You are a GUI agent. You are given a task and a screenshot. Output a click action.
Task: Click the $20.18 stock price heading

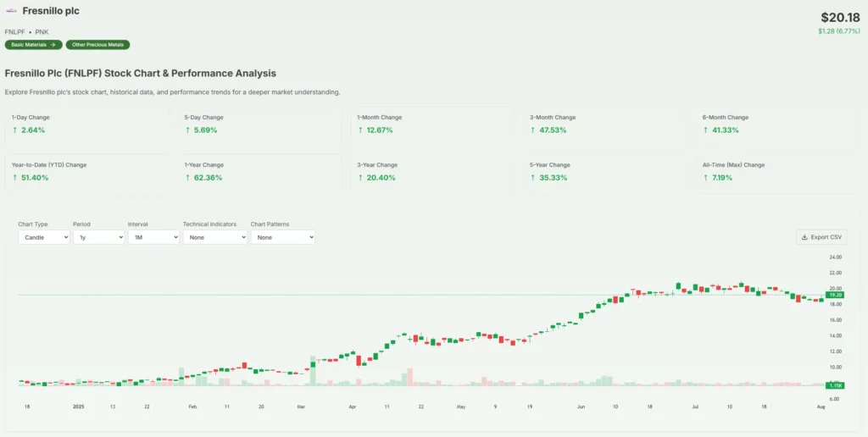pyautogui.click(x=839, y=17)
